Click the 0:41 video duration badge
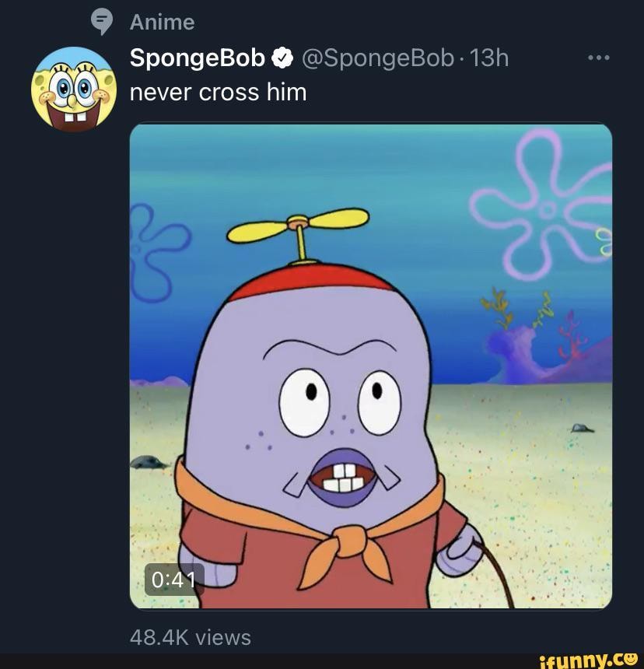Screen dimensions: 644x669 click(175, 579)
